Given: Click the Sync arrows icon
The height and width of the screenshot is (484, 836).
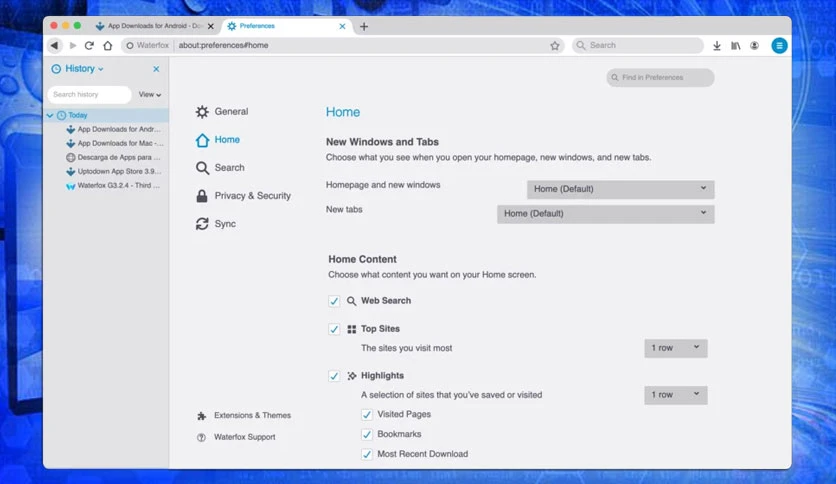Looking at the screenshot, I should pos(202,224).
